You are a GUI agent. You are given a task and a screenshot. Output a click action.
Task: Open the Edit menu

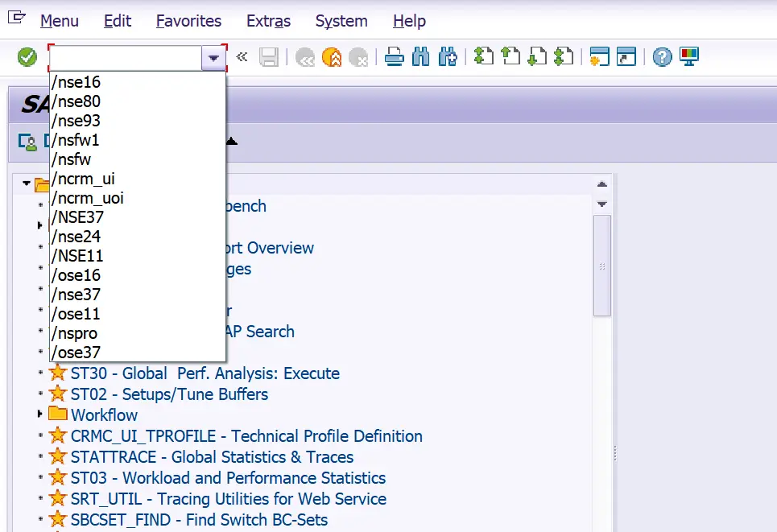(118, 21)
